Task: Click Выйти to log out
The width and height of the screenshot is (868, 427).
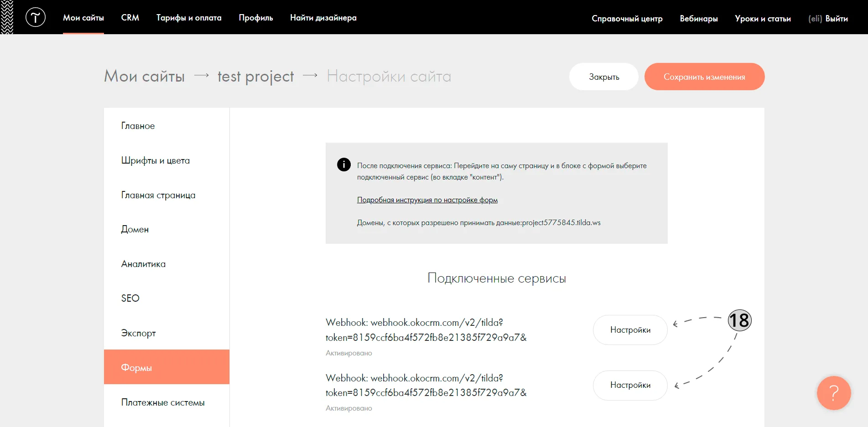Action: click(x=837, y=19)
